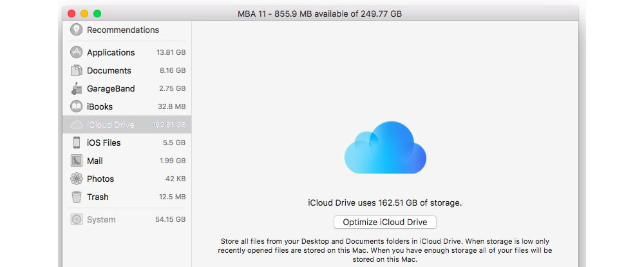The image size is (644, 267).
Task: Select the iCloud Drive sidebar row
Action: click(x=127, y=125)
